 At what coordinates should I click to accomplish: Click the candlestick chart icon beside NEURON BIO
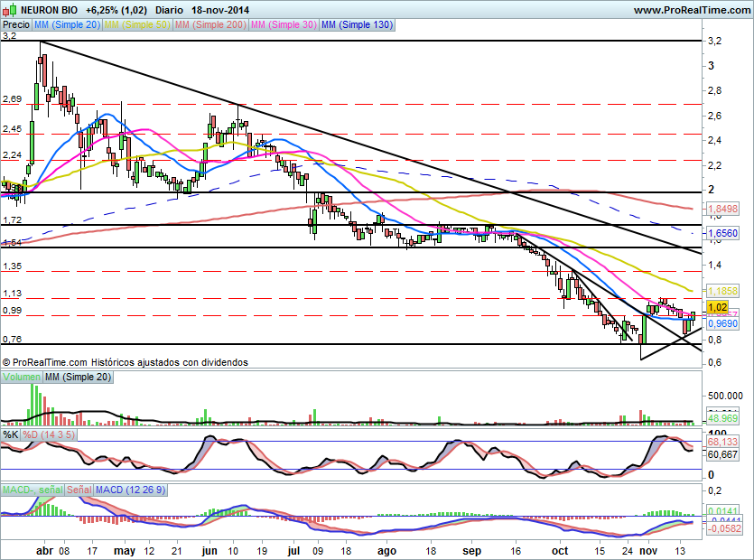(x=6, y=10)
